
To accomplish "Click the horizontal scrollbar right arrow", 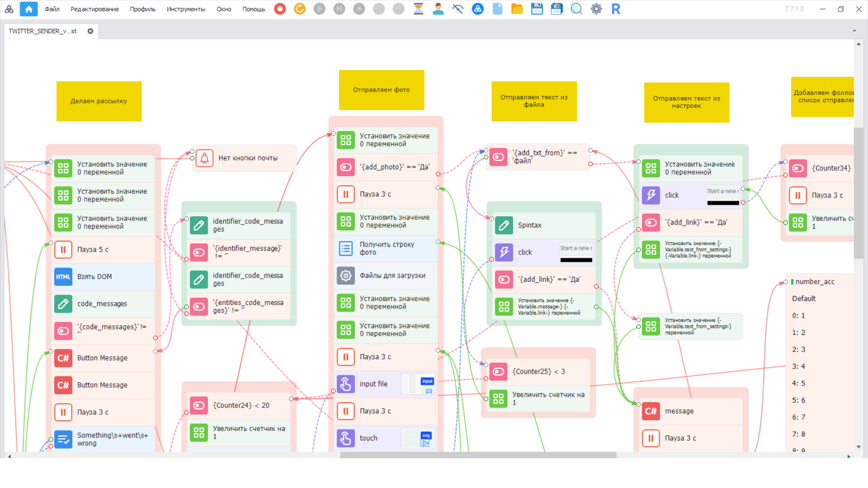I will click(849, 456).
